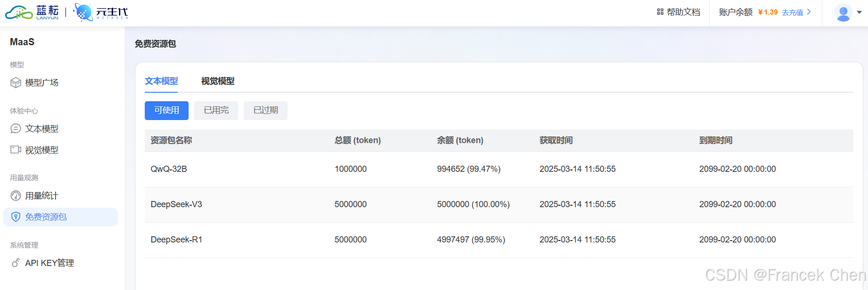Open the help docs grid icon
868x290 pixels.
[x=660, y=12]
